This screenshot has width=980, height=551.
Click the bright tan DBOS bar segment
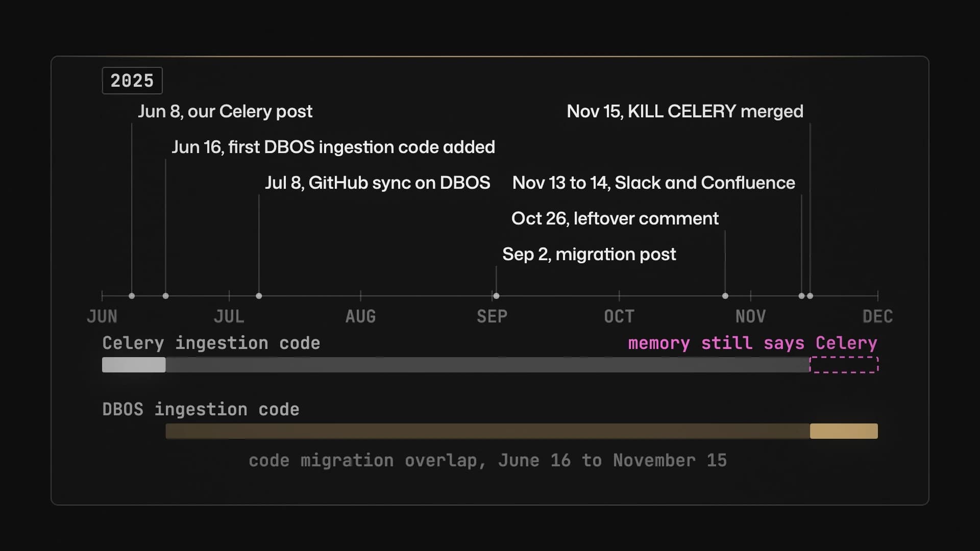pos(844,431)
